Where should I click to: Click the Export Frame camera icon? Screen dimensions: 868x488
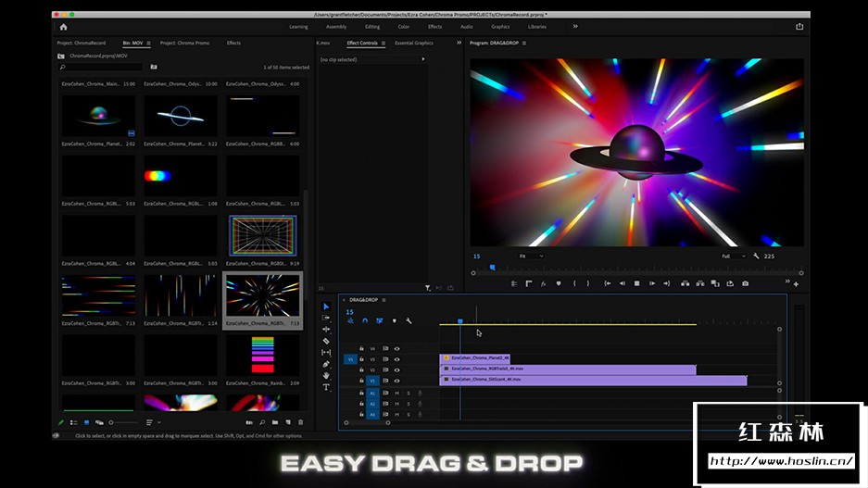point(745,283)
